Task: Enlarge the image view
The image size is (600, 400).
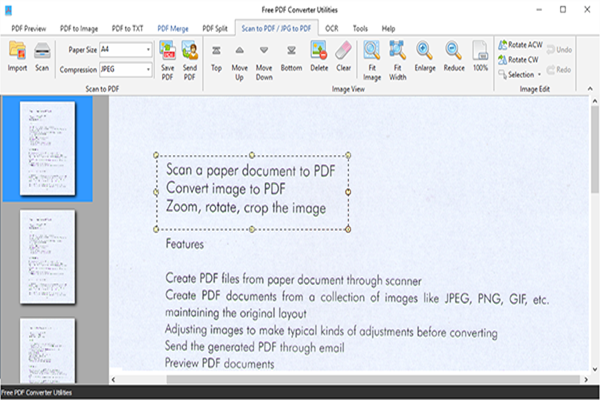Action: coord(424,52)
